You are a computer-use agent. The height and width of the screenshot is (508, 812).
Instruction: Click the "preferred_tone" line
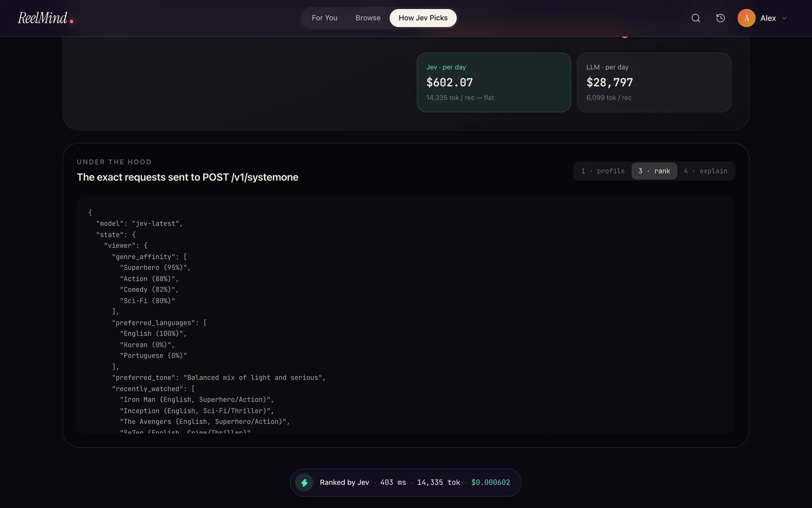(219, 378)
